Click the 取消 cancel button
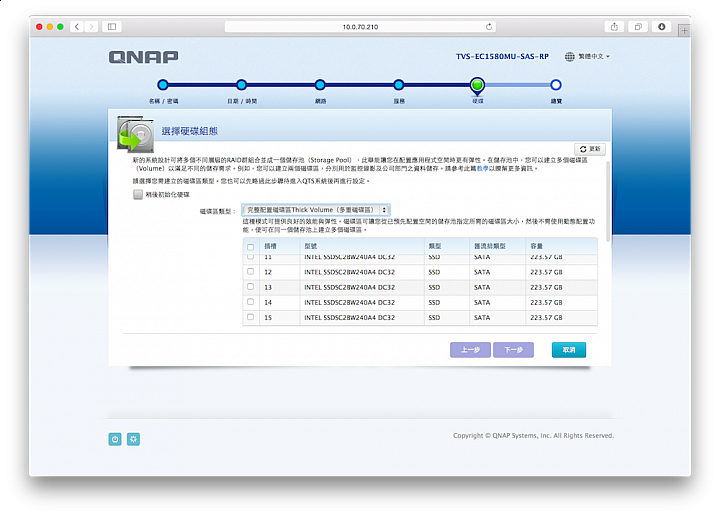This screenshot has width=720, height=518. 569,350
